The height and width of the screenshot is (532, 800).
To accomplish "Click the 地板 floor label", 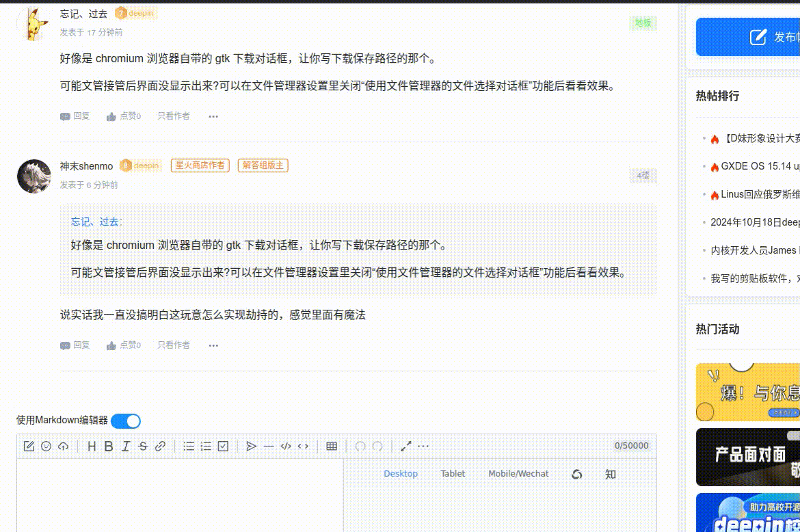I will [x=643, y=23].
